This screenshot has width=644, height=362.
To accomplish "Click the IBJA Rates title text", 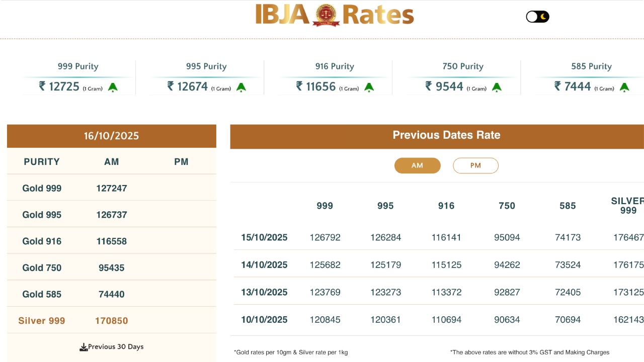I will [x=377, y=15].
